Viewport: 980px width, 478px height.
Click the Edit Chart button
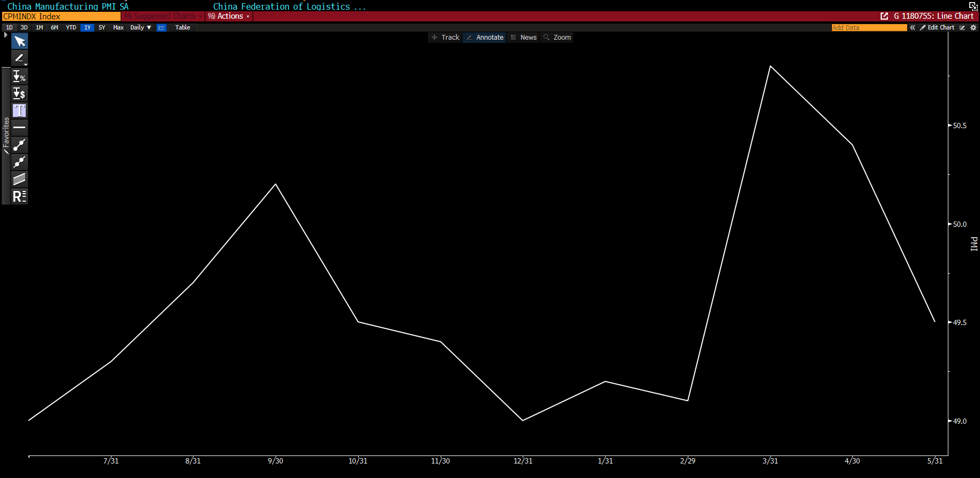938,27
